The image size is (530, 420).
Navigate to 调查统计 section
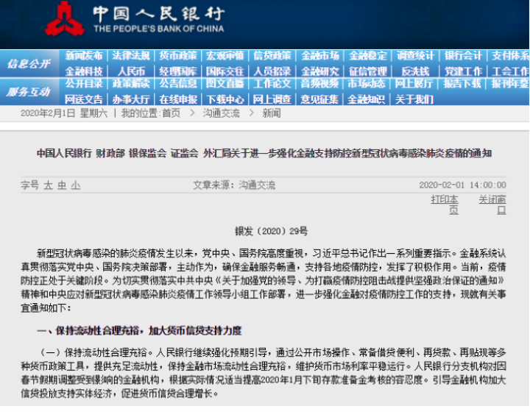point(415,56)
